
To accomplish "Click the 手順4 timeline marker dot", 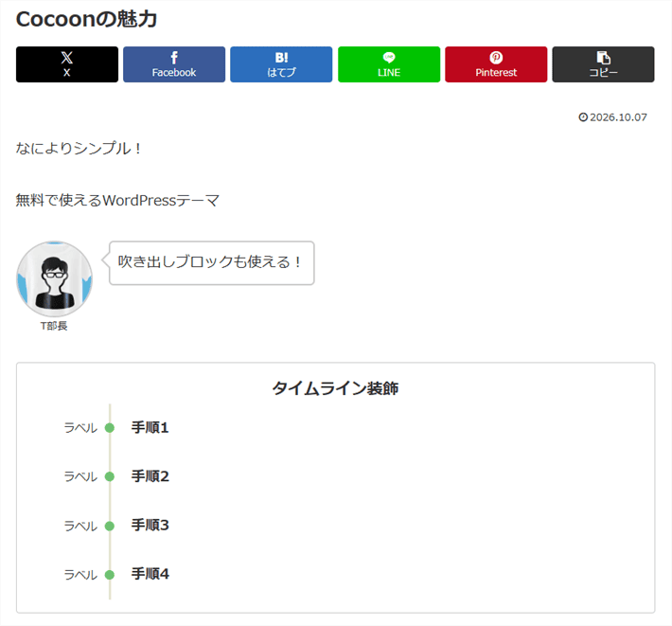I will pos(110,575).
